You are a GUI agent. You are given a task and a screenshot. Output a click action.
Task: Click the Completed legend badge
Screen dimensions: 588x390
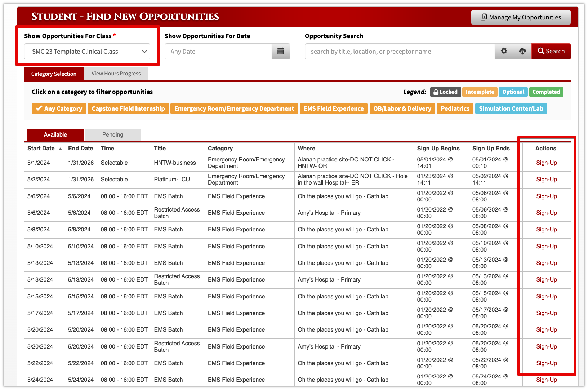546,92
